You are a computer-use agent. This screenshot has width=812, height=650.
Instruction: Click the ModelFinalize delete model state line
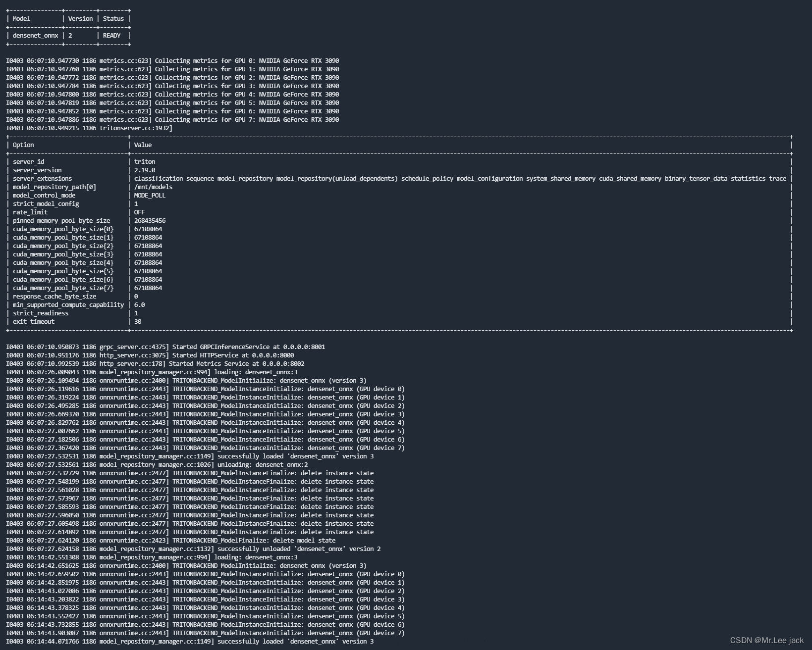[171, 541]
